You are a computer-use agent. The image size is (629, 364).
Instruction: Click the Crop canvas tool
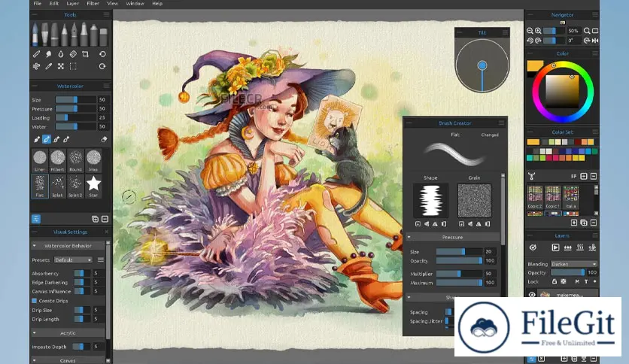click(x=85, y=53)
